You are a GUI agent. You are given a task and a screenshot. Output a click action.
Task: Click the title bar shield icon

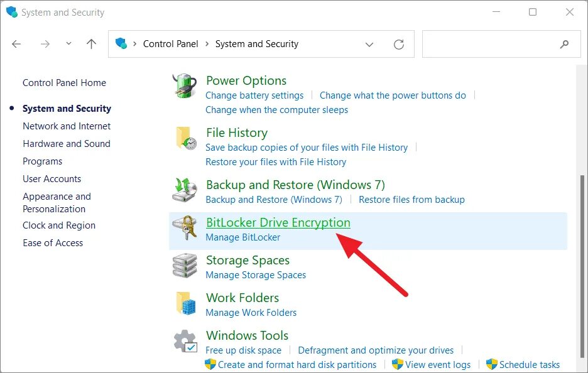pyautogui.click(x=12, y=12)
